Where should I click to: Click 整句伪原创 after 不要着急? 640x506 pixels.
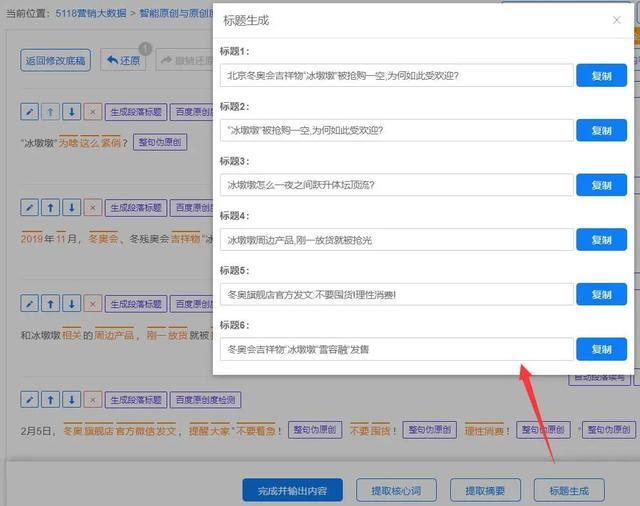(315, 430)
